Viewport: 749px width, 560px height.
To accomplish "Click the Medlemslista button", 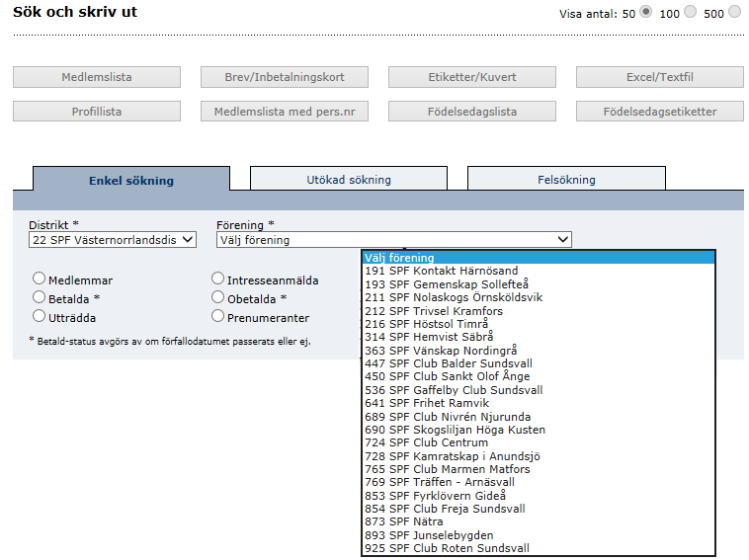I will point(97,77).
